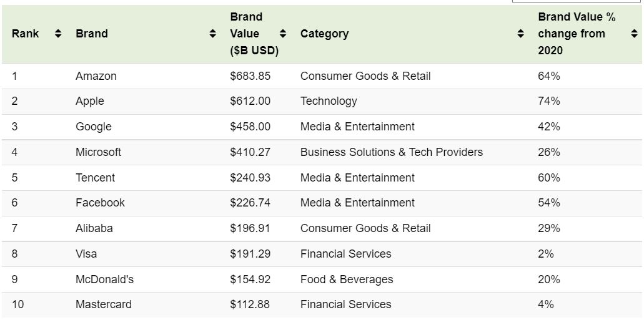Toggle sort on Brand Value column
Viewport: 644px width, 320px height.
[x=283, y=34]
